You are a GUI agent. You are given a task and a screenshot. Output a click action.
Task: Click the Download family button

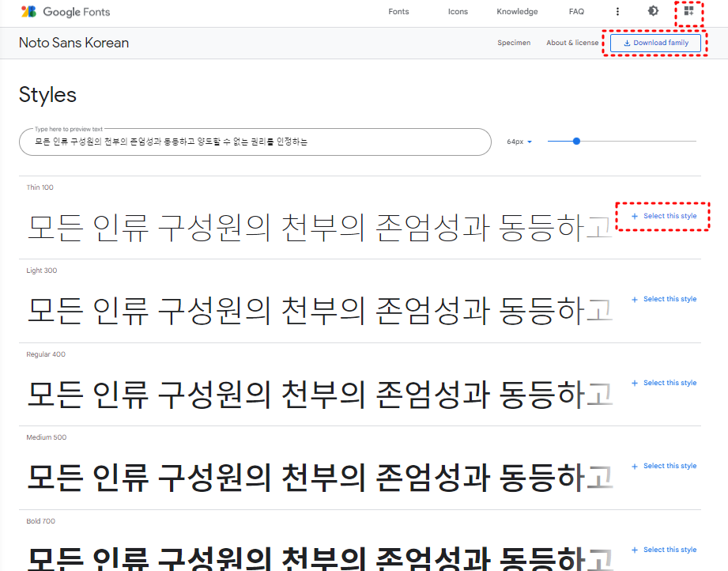pyautogui.click(x=655, y=43)
